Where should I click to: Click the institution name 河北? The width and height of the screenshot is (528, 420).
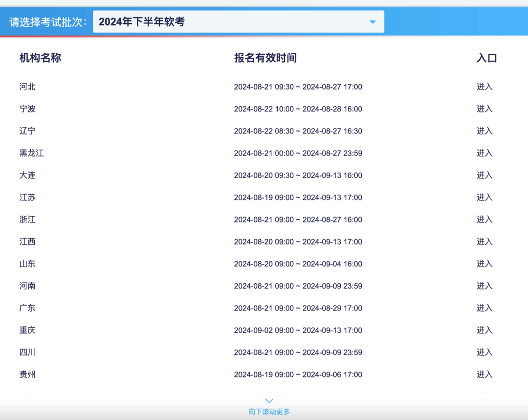click(x=27, y=87)
